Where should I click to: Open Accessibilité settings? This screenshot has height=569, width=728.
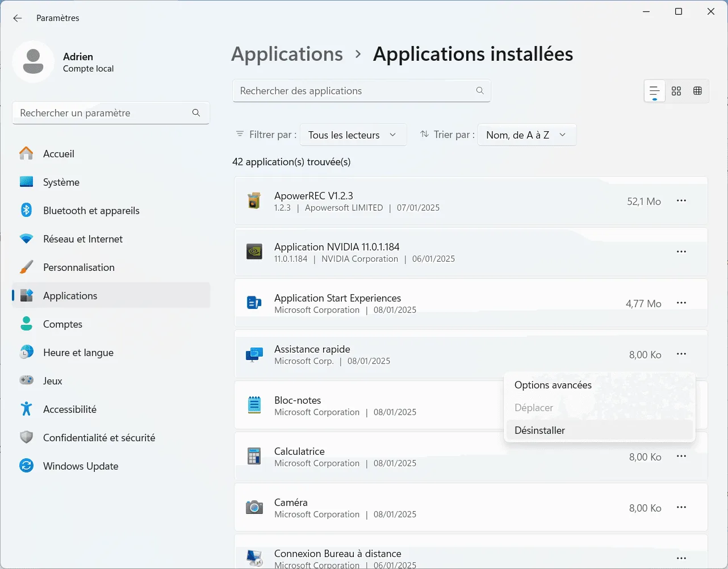[111, 409]
